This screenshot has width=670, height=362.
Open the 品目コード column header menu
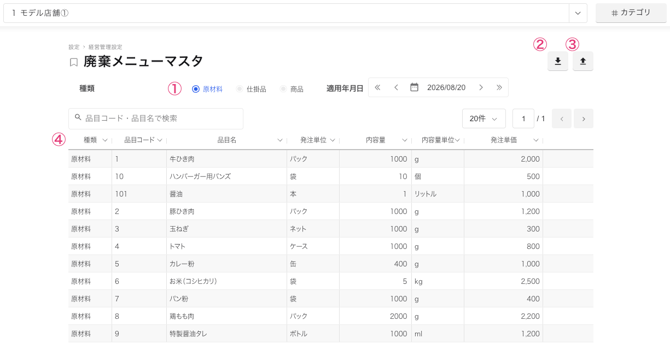pos(159,140)
